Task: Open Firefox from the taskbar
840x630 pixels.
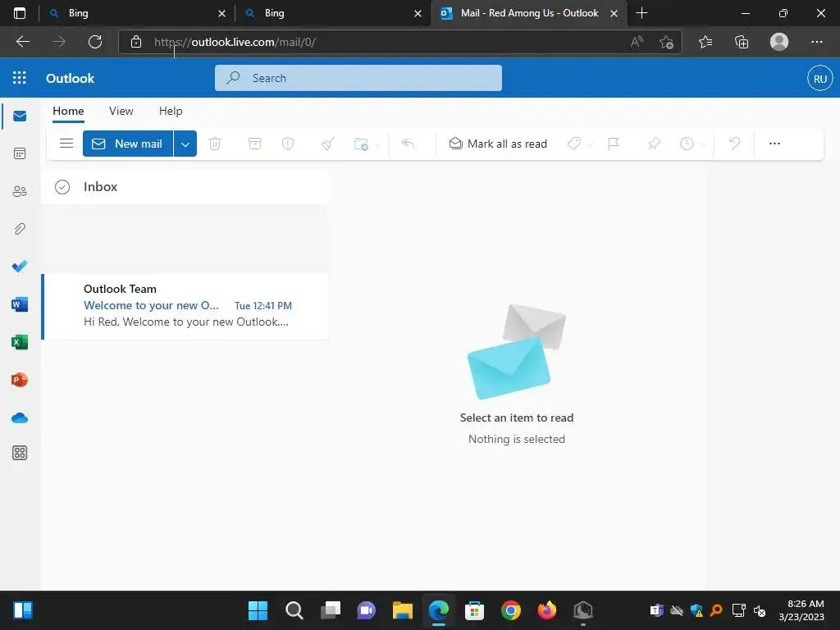Action: click(x=547, y=609)
